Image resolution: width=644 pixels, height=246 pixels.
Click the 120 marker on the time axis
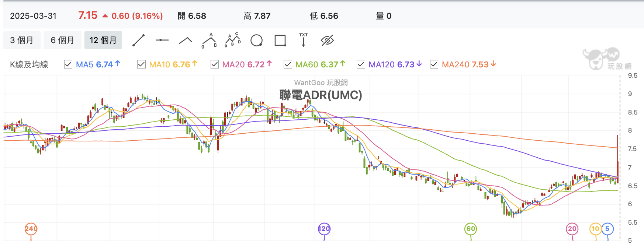tap(324, 229)
